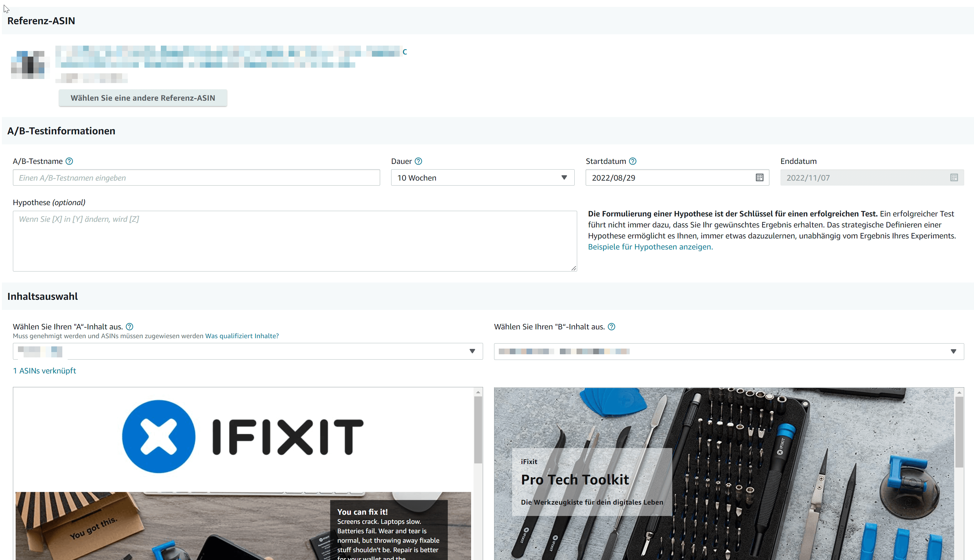Click scrollbar thumb in A content preview
The image size is (974, 560).
pos(478,430)
